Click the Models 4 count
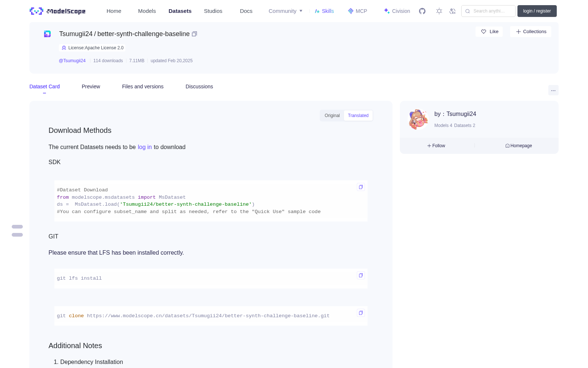The image size is (588, 368). tap(443, 125)
